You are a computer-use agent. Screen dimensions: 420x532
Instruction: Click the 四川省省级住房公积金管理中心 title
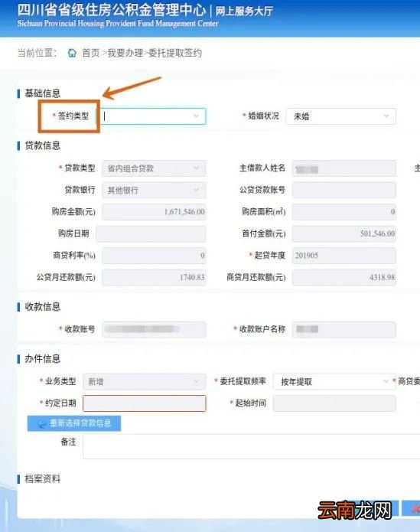click(112, 10)
